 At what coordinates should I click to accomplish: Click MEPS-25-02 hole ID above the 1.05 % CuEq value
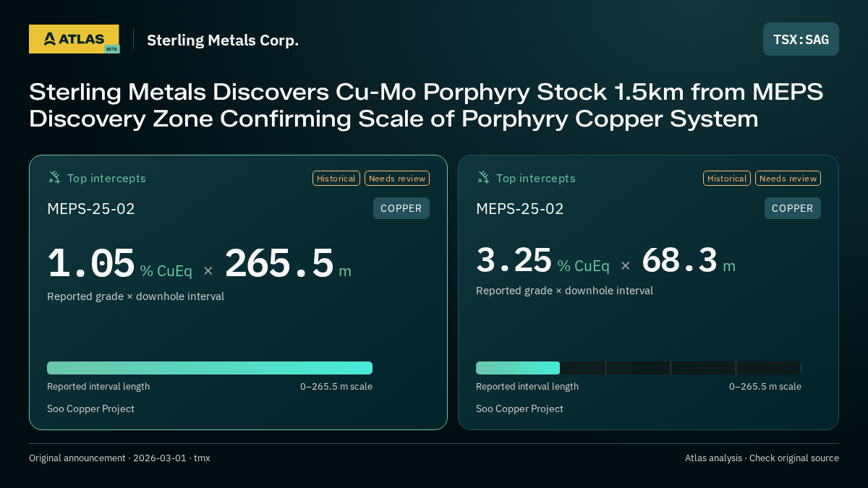click(x=91, y=209)
